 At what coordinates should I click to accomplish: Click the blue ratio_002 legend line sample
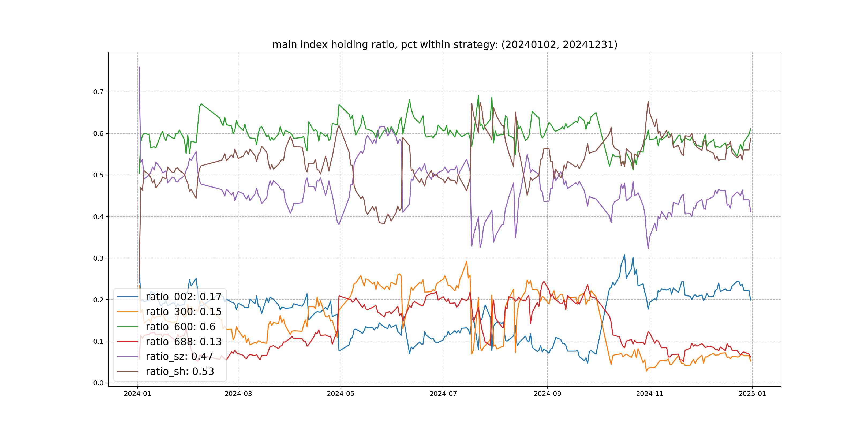click(128, 297)
